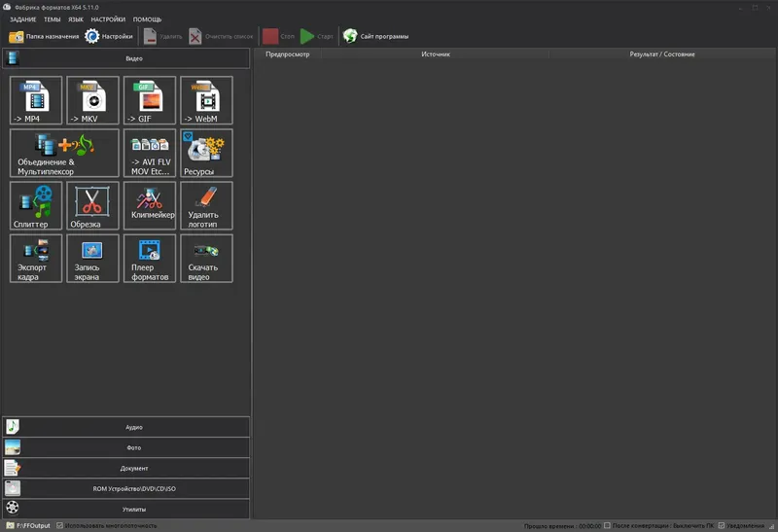Start the Запись экрана tool
The height and width of the screenshot is (532, 778).
92,259
